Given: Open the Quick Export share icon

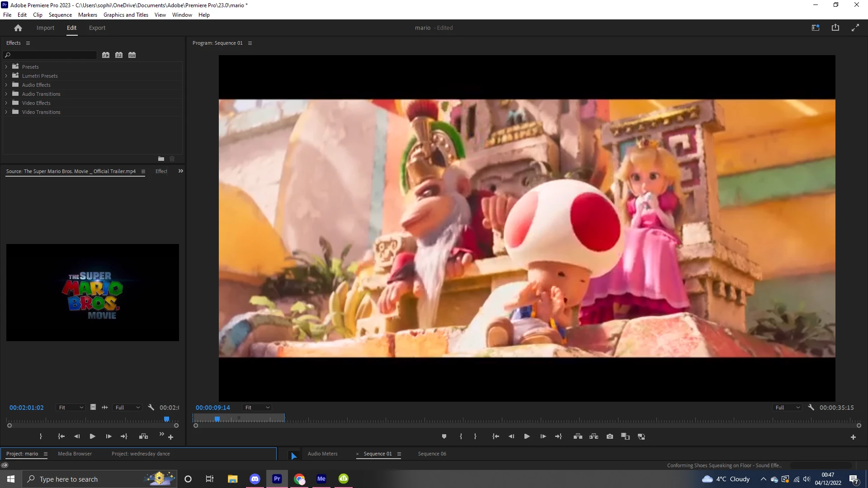Looking at the screenshot, I should (835, 28).
